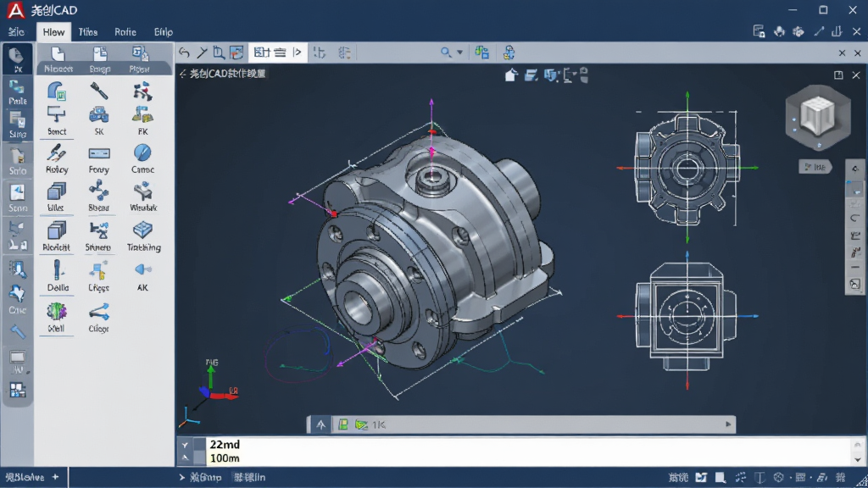Click the 100m command line text
Screen dimensions: 868x488
(x=225, y=458)
